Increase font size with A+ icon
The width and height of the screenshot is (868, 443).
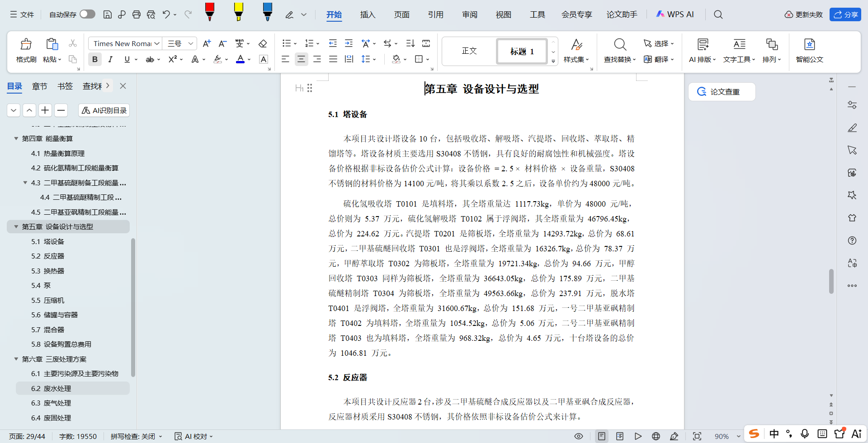point(207,43)
